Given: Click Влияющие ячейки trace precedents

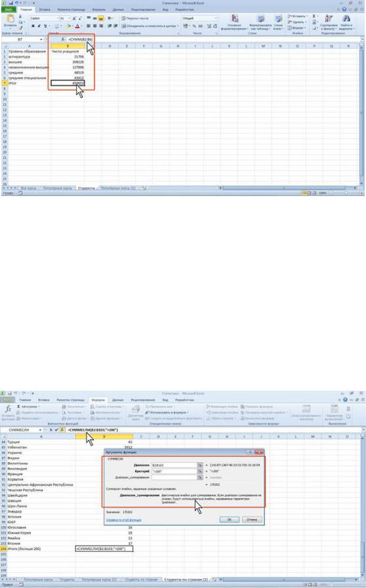Looking at the screenshot, I should (x=222, y=406).
